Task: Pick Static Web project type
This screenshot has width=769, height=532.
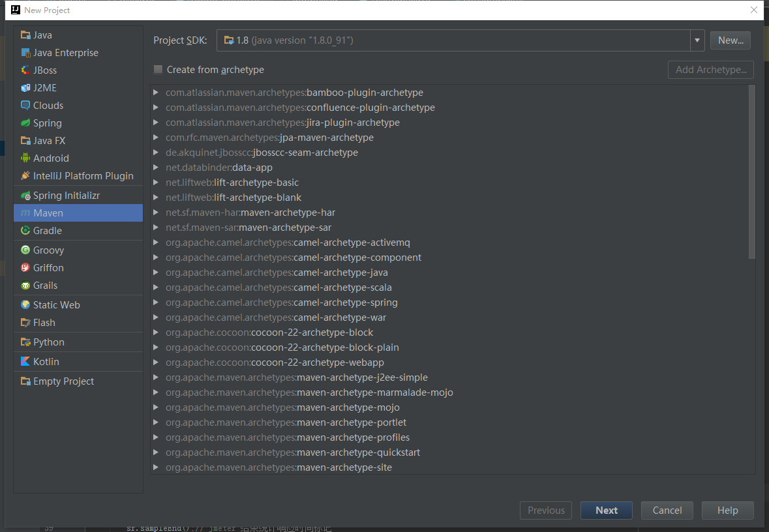Action: click(78, 305)
